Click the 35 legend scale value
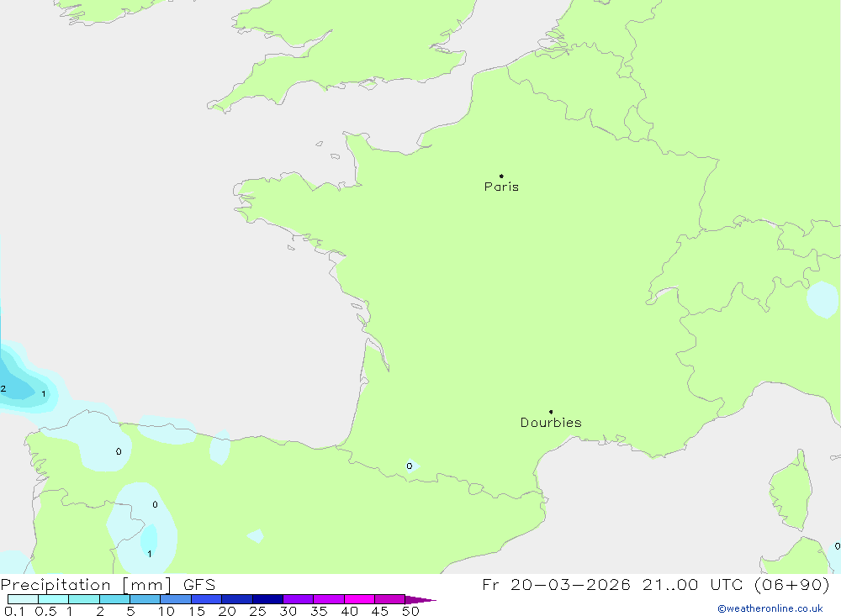 (319, 611)
